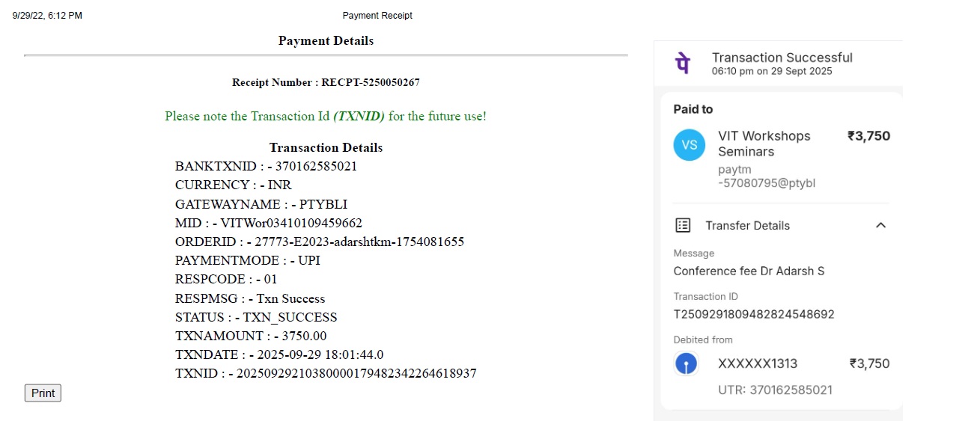Click the Receipt Number line

tap(326, 82)
